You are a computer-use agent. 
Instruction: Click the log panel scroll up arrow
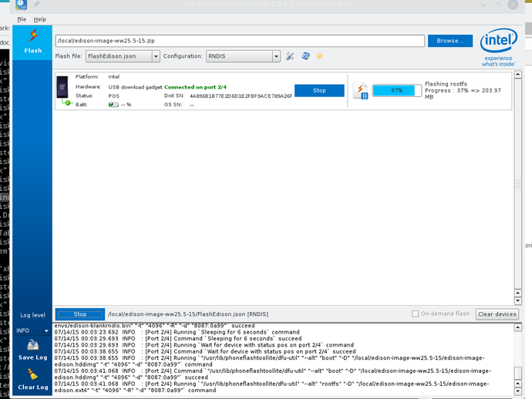coord(518,327)
